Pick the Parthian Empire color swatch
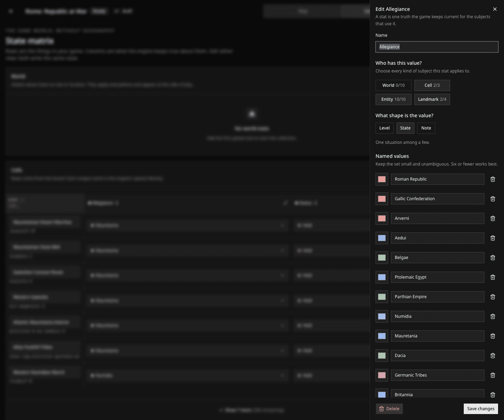The image size is (504, 420). [x=382, y=297]
